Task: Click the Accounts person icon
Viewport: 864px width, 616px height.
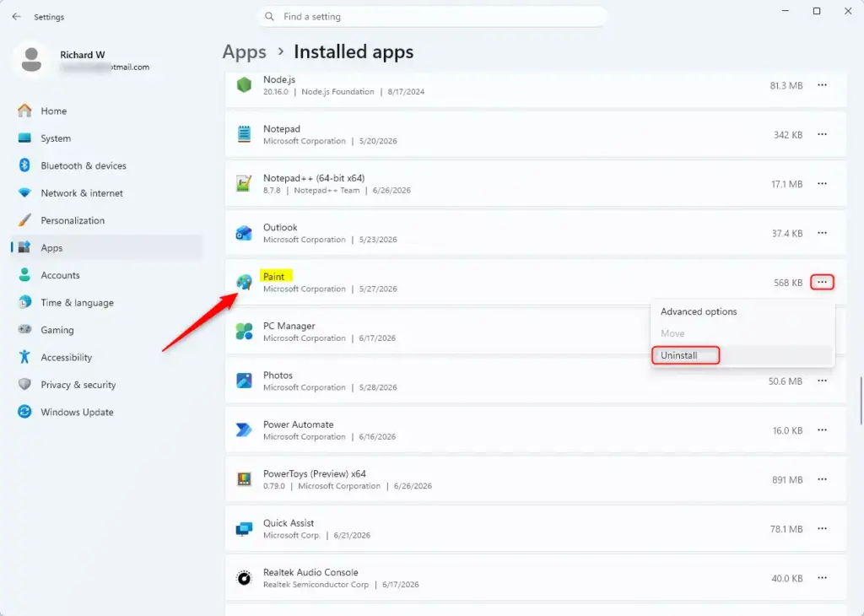Action: click(x=24, y=275)
